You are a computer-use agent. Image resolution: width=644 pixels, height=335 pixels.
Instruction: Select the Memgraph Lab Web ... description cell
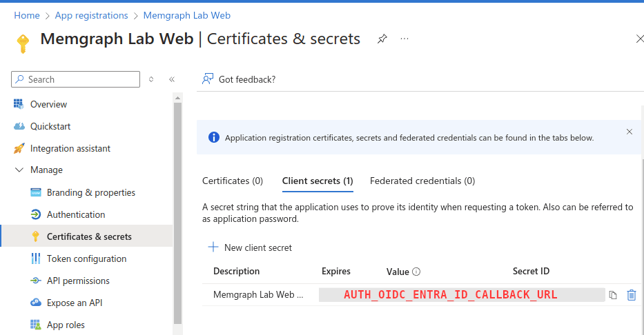click(258, 294)
